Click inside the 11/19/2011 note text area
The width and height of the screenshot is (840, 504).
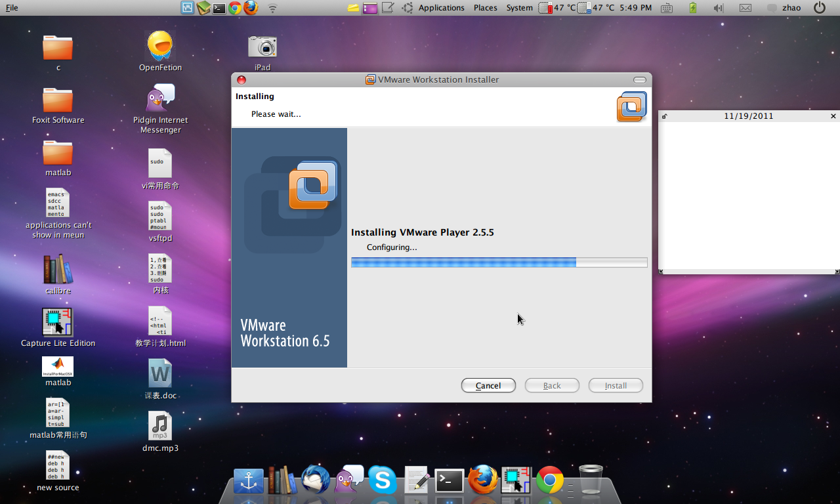tap(749, 196)
